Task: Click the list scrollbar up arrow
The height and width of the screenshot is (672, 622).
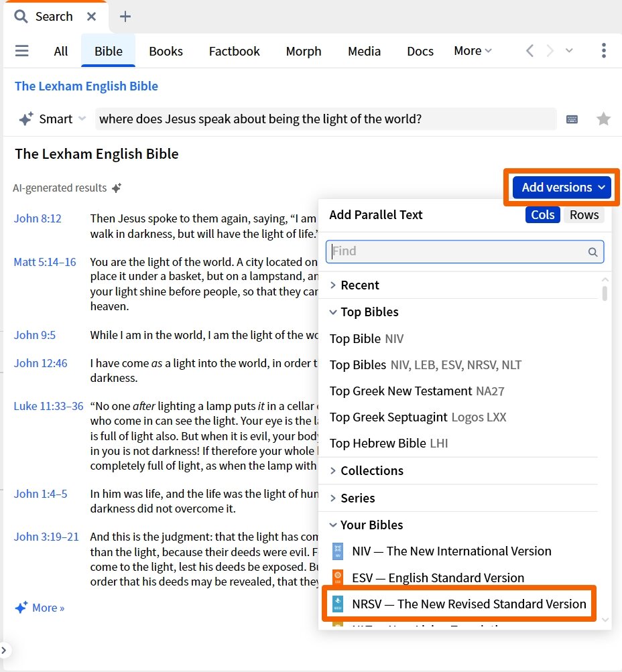Action: point(605,279)
